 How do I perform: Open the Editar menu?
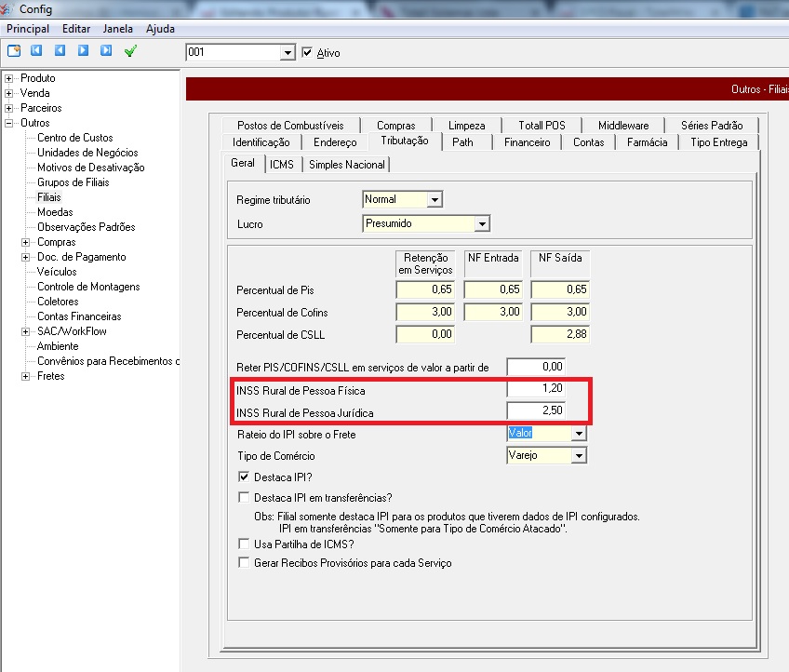pos(76,29)
